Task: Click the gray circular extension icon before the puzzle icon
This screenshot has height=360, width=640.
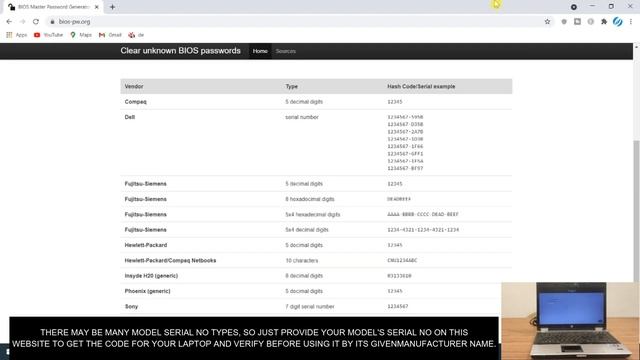Action: coord(591,22)
